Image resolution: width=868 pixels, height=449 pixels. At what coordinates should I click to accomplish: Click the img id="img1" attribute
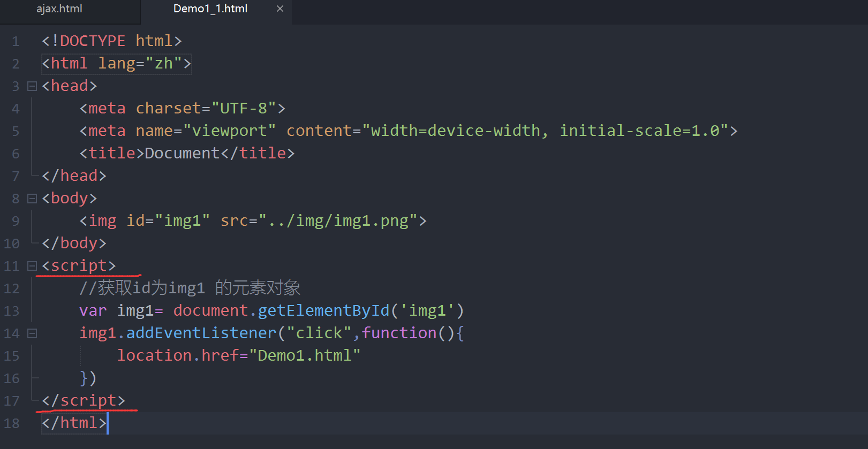click(x=168, y=220)
